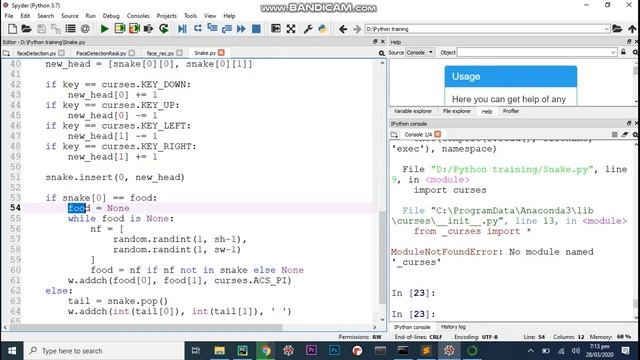Save all files using toolbar icon
This screenshot has width=640, height=360.
pyautogui.click(x=56, y=29)
